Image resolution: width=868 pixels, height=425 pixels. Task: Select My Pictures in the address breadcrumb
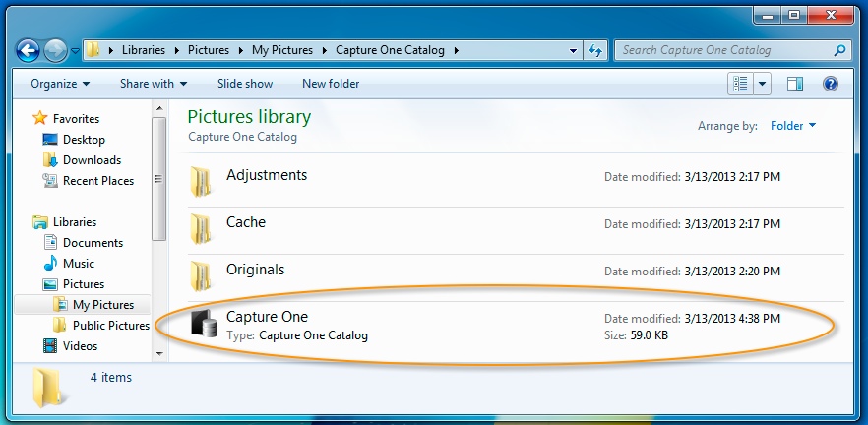pyautogui.click(x=282, y=50)
